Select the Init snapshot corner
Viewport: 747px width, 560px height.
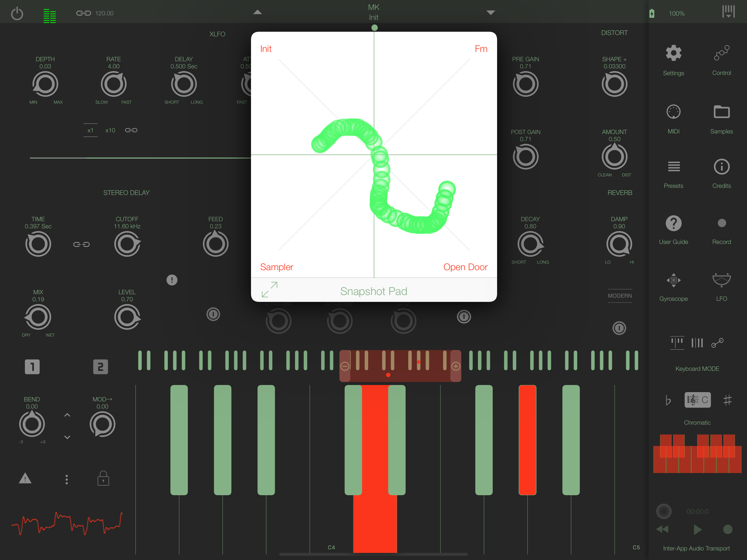pos(266,49)
